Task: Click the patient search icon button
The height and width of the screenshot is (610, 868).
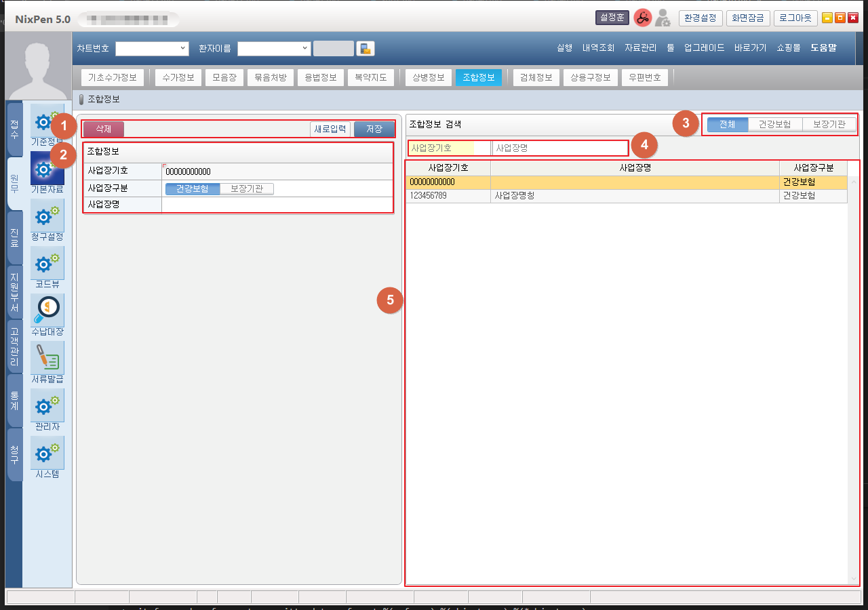Action: [x=366, y=49]
